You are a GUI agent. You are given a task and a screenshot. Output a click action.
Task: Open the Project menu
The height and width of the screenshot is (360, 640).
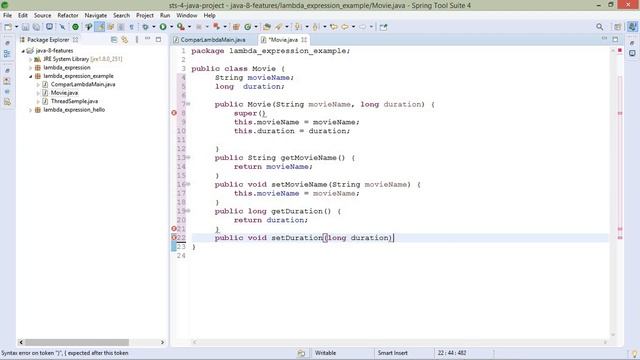(x=145, y=15)
